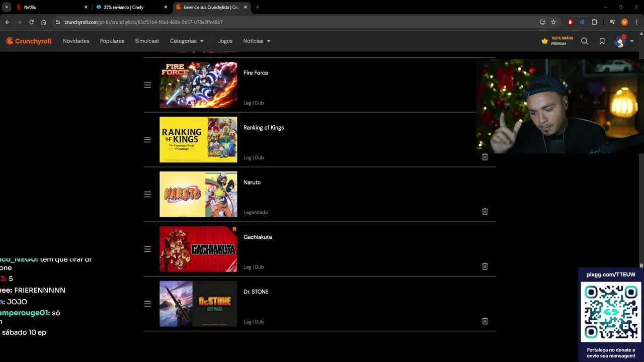Click the Ranking of Kings title
644x362 pixels.
(264, 128)
